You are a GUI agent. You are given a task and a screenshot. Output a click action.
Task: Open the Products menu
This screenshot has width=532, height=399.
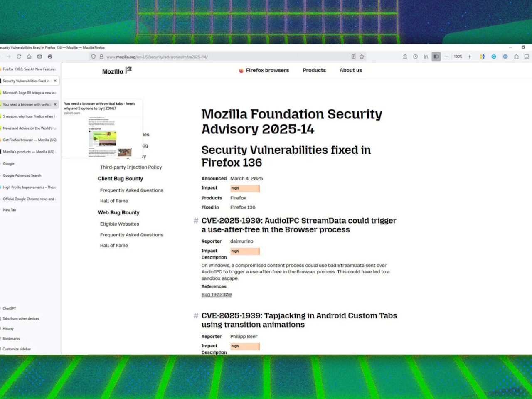[x=314, y=70]
